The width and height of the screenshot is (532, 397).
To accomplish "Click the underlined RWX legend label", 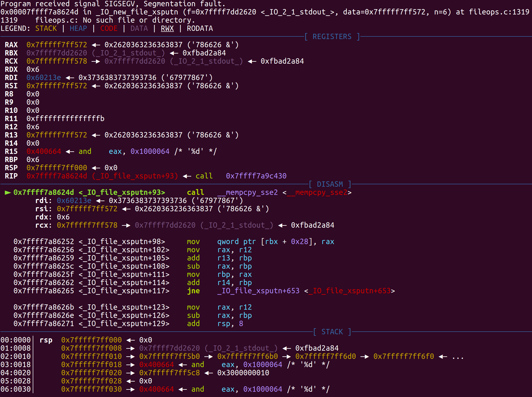I will (x=167, y=28).
